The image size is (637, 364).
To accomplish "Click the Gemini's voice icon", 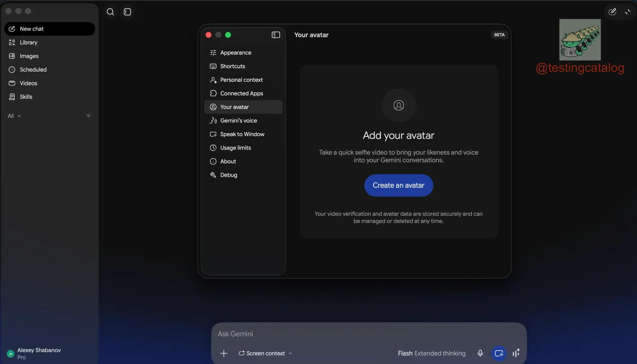I will pos(213,120).
